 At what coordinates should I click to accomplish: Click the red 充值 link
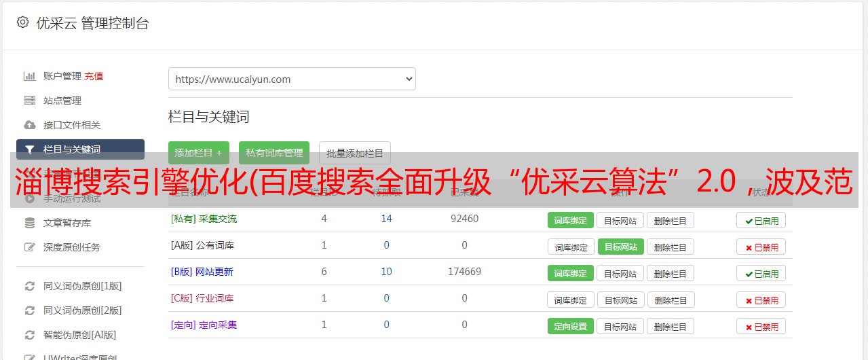click(94, 76)
